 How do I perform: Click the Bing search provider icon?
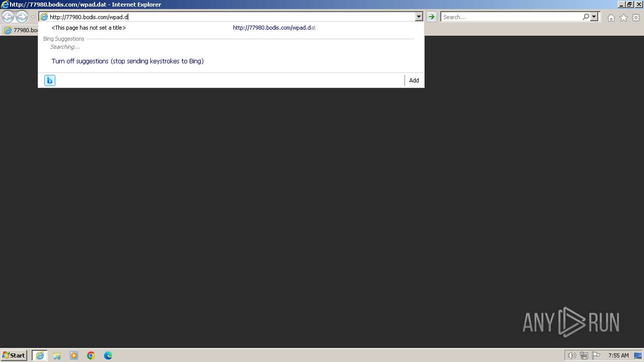[49, 80]
